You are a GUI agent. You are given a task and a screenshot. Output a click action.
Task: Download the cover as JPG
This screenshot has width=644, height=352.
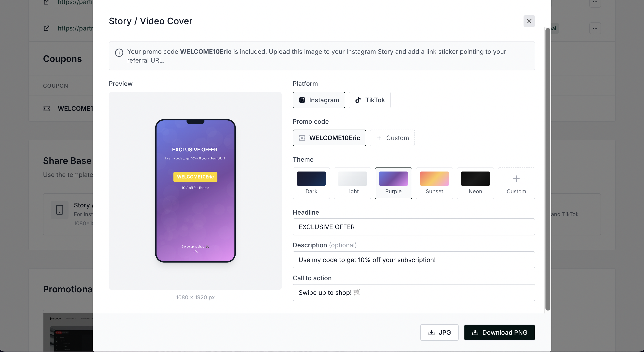point(439,332)
